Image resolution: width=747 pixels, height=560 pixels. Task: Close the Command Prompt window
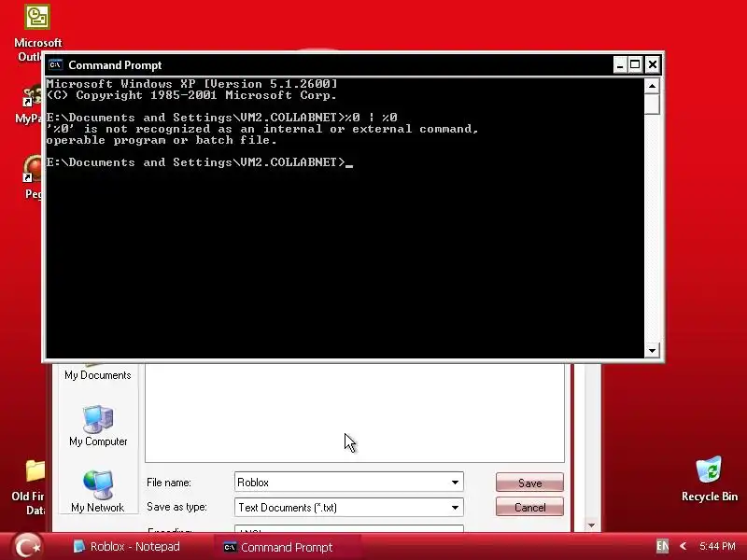[x=652, y=64]
